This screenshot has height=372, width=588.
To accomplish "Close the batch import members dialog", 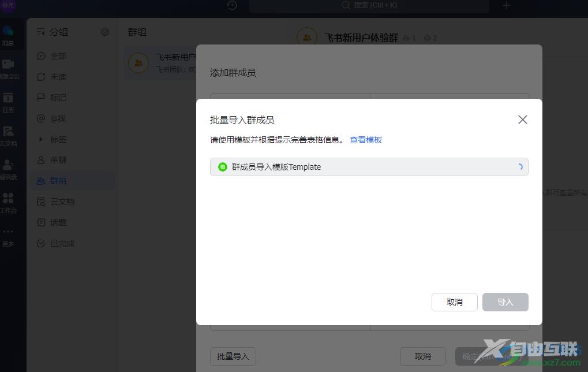I will [x=522, y=120].
